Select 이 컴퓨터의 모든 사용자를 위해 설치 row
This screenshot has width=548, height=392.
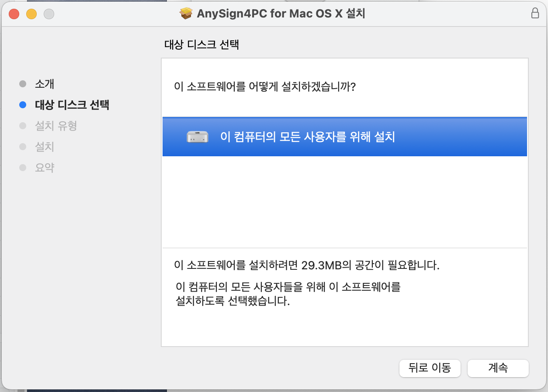[x=344, y=137]
